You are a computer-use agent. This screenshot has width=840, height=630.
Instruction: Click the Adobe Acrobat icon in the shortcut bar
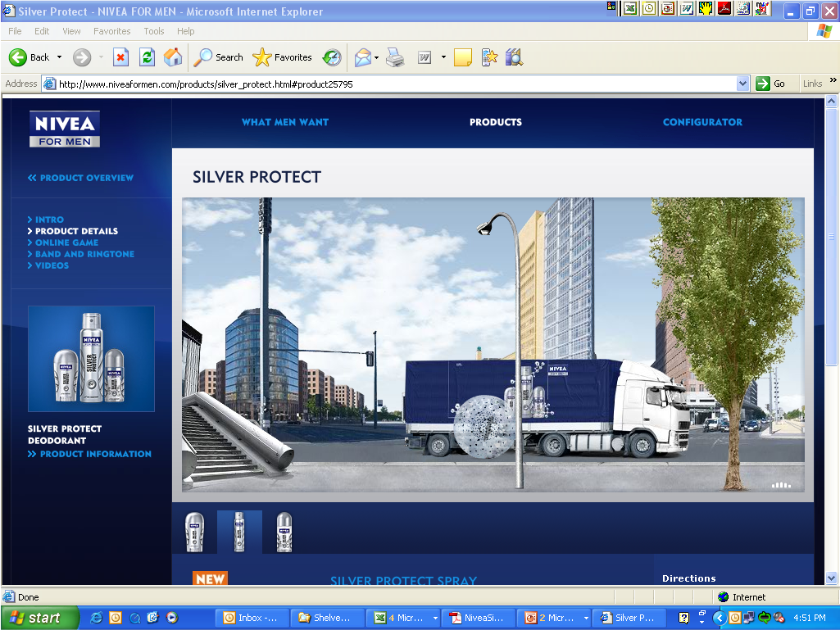click(x=724, y=8)
